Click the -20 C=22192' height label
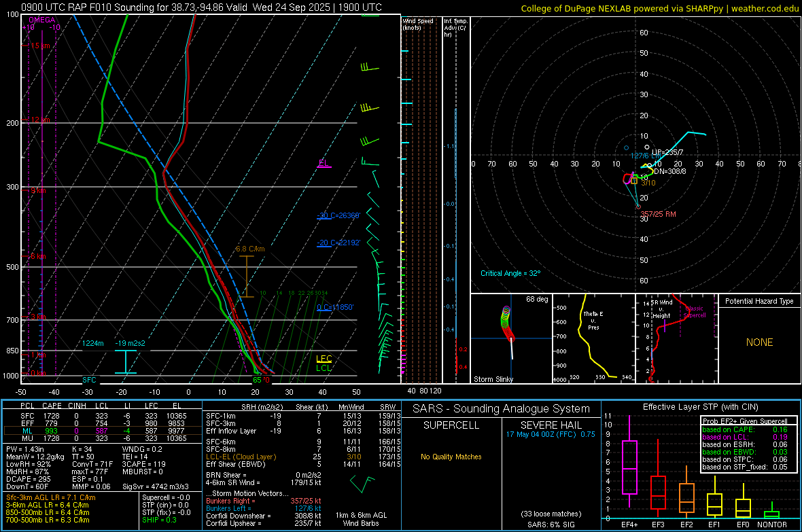The image size is (802, 532). [x=338, y=243]
